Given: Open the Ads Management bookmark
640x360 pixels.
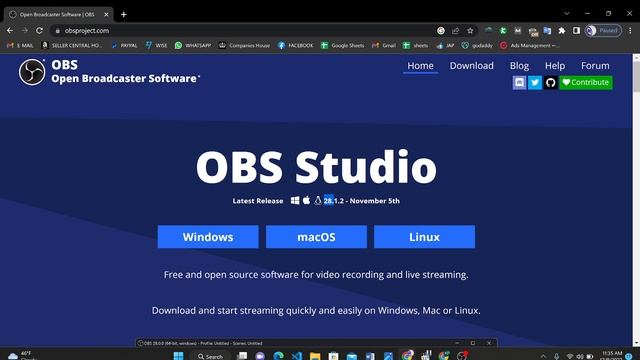Looking at the screenshot, I should (530, 45).
